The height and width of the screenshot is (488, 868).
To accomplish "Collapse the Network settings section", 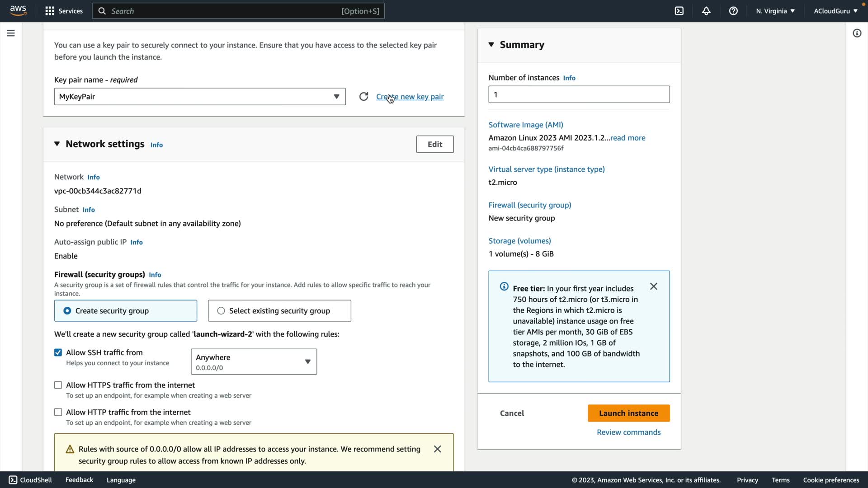I will [57, 144].
